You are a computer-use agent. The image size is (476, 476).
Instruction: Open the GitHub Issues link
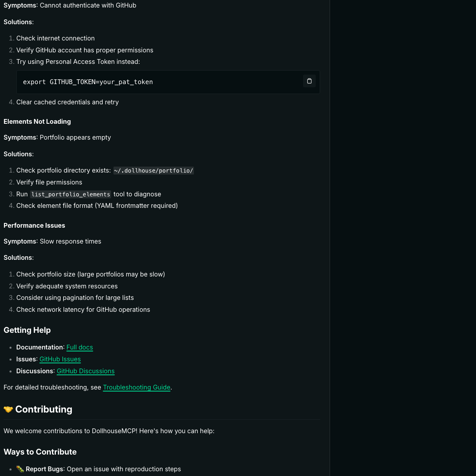[60, 359]
